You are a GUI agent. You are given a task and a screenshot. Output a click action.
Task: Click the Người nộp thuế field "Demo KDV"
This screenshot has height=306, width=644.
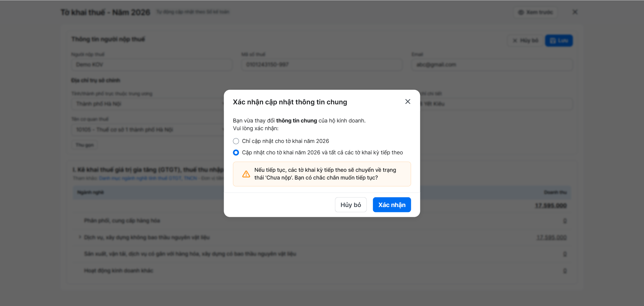[x=152, y=65]
